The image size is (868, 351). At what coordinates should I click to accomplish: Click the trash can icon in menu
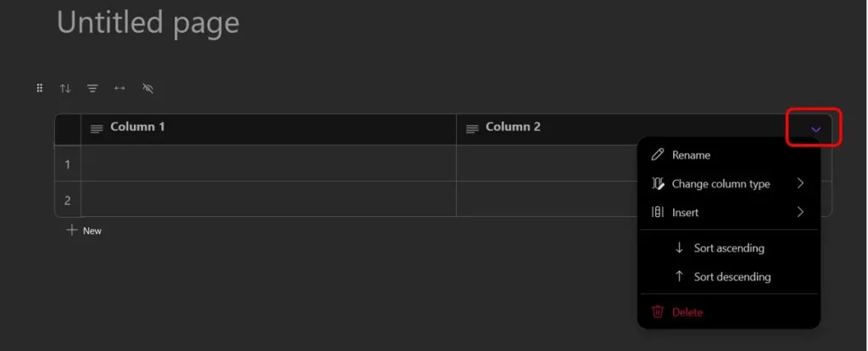[x=657, y=312]
